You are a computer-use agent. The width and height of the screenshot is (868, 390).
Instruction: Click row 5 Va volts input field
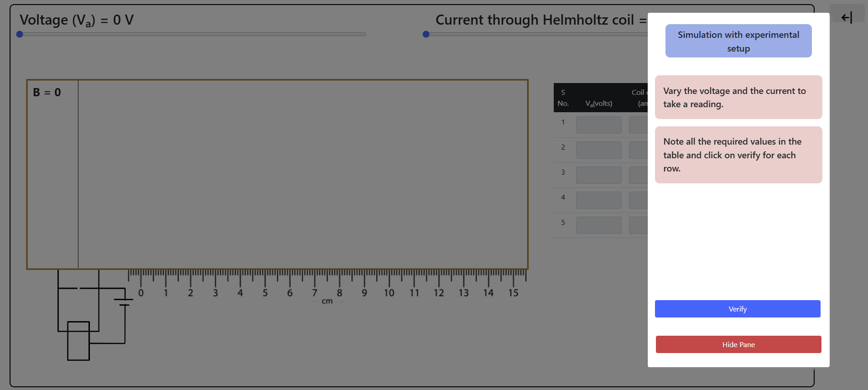pos(598,225)
